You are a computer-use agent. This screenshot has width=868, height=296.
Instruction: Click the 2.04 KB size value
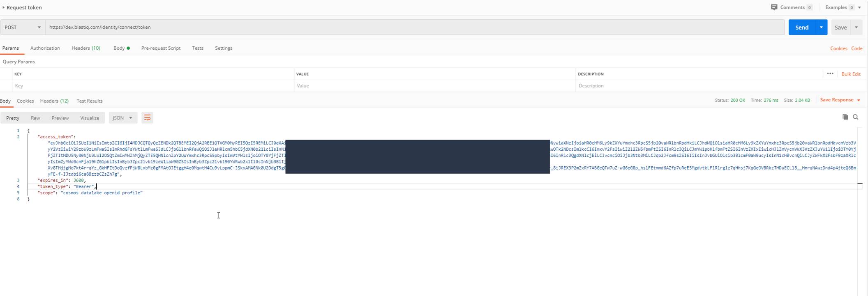(802, 100)
